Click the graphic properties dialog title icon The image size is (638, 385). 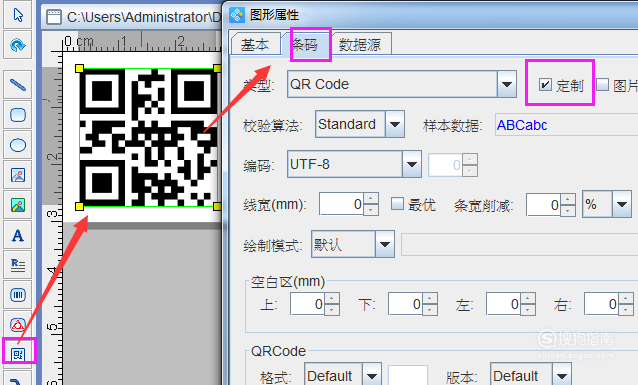237,15
